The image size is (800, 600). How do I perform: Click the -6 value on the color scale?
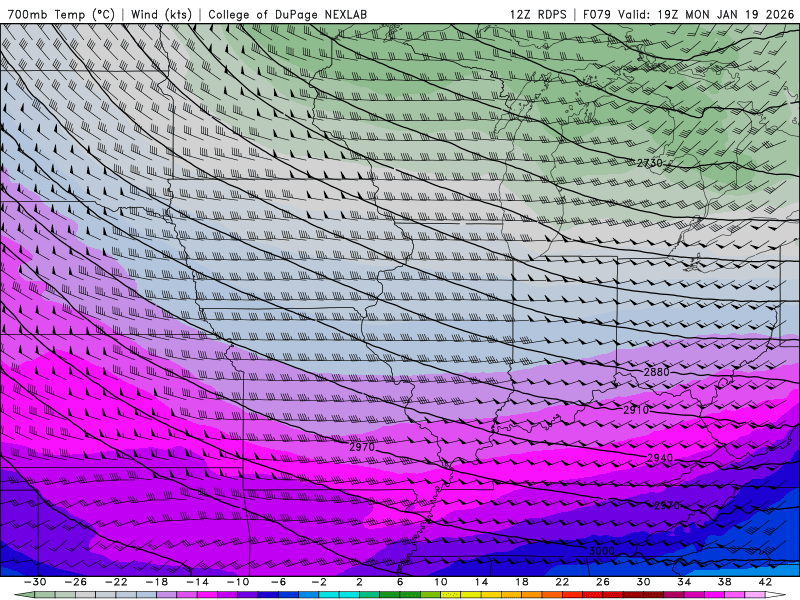point(278,582)
